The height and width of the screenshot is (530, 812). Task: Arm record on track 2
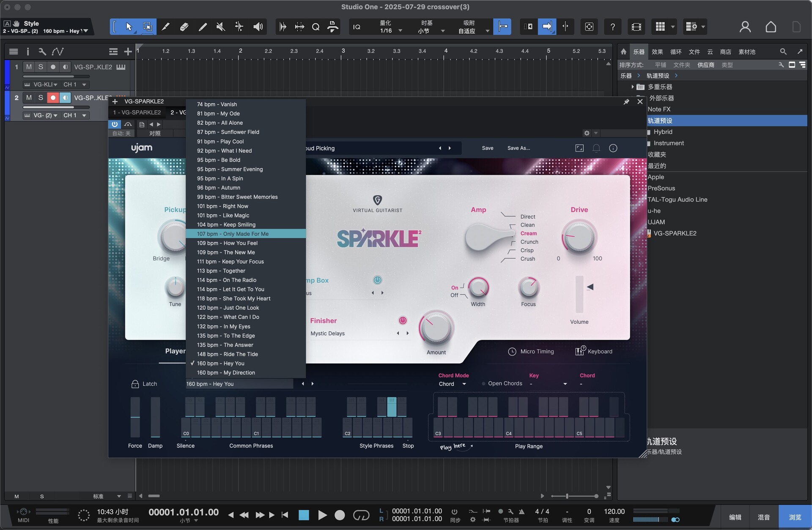(x=53, y=98)
